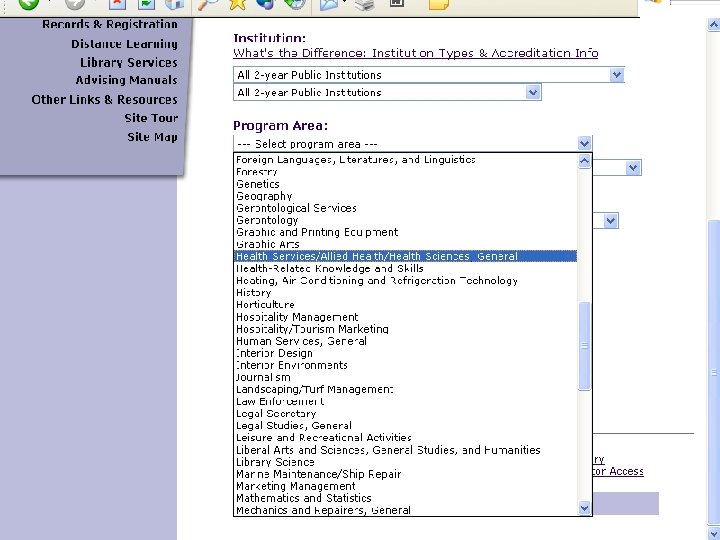
Task: Open Other Links & Resources sidebar link
Action: coord(104,100)
